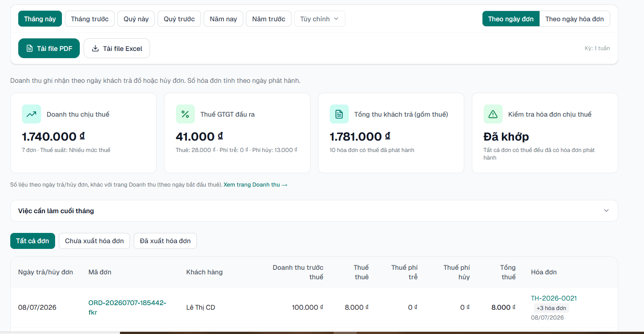The height and width of the screenshot is (334, 644).
Task: Click the Thuế thuê column header
Action: (x=361, y=272)
